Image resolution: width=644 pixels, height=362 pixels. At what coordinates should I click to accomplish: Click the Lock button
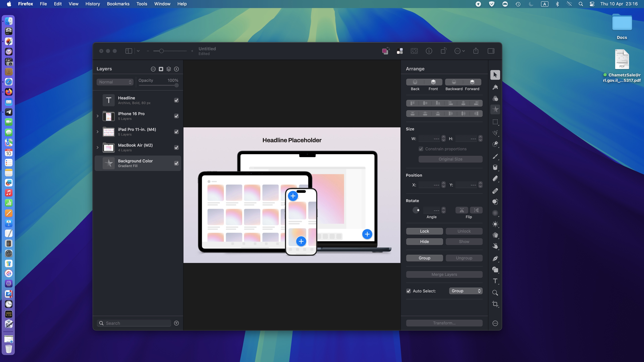(424, 231)
